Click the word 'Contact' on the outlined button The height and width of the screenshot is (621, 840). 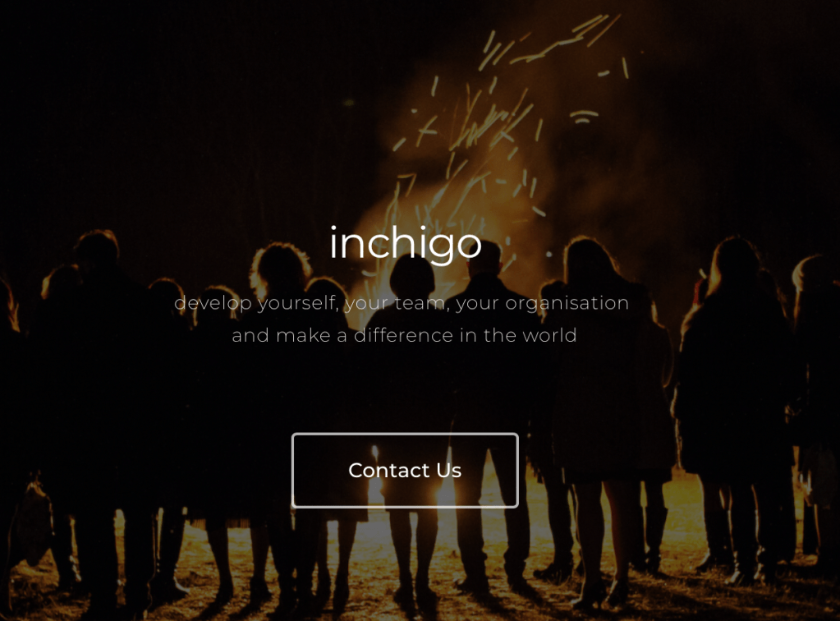pyautogui.click(x=389, y=471)
